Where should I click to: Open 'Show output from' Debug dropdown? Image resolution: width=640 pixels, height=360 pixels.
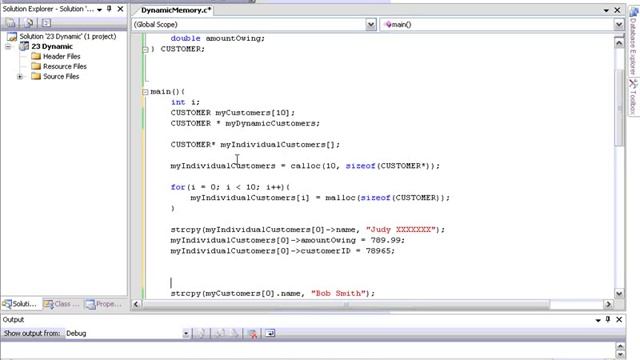tap(186, 333)
